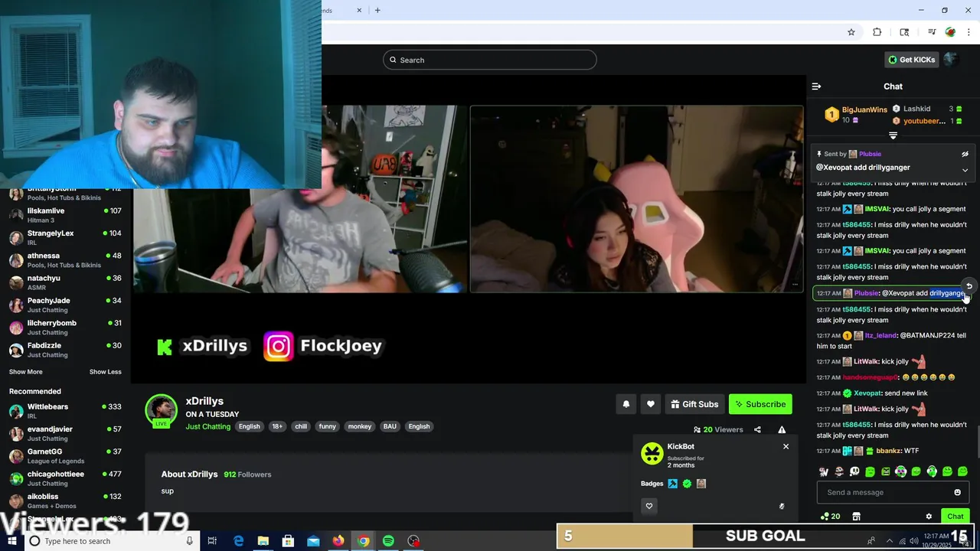The image size is (980, 551).
Task: Open the StrangelyLex channel with 104 viewers
Action: tap(66, 237)
